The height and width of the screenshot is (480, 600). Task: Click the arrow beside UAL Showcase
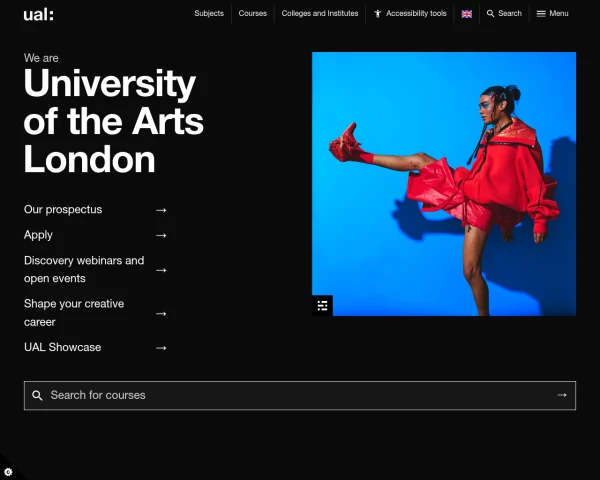(x=161, y=348)
